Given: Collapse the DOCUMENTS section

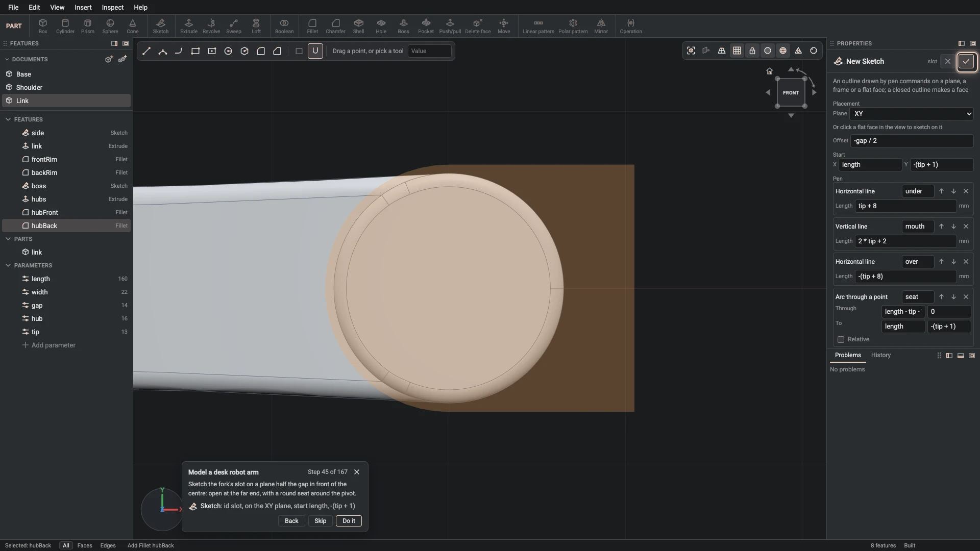Looking at the screenshot, I should (7, 59).
